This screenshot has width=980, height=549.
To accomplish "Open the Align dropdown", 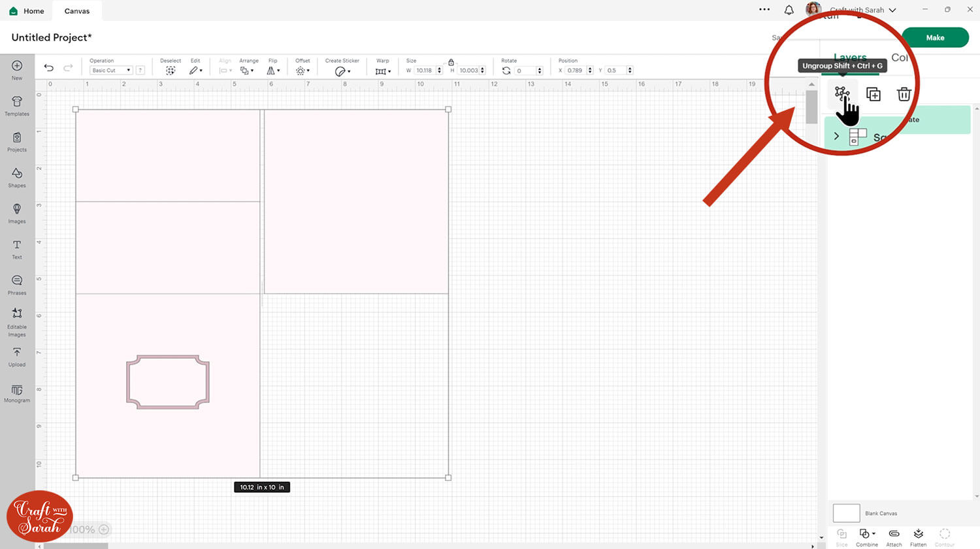I will pos(225,71).
